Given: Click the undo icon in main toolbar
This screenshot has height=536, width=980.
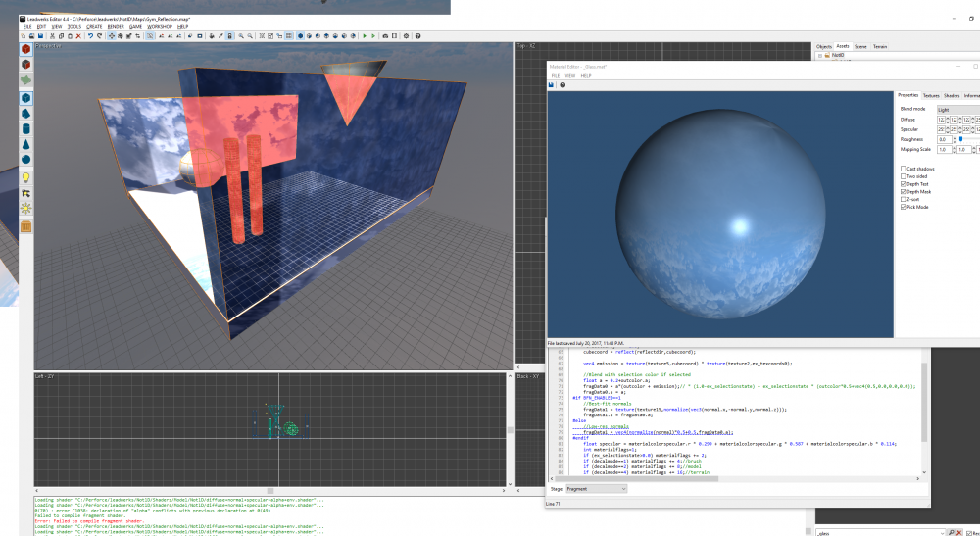Looking at the screenshot, I should [89, 36].
